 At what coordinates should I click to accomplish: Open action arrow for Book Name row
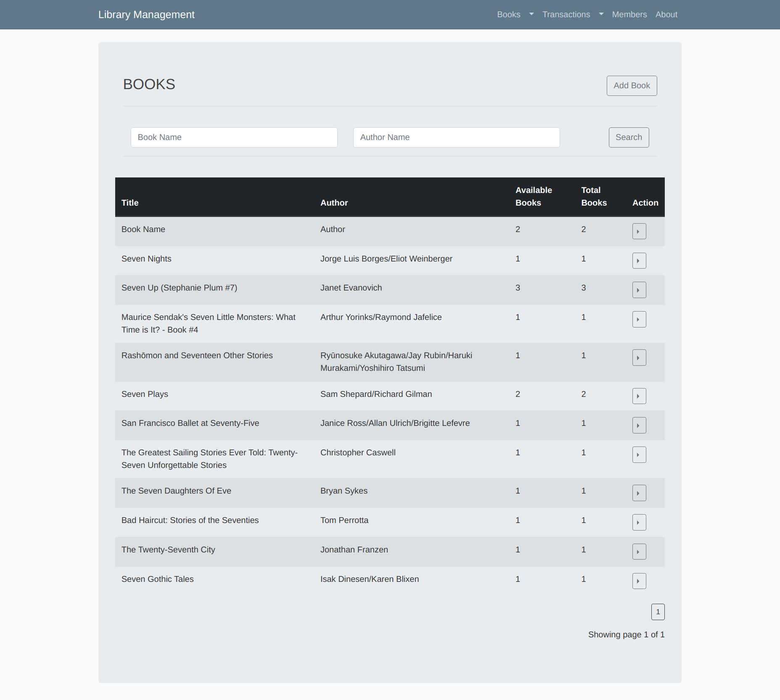(x=639, y=231)
